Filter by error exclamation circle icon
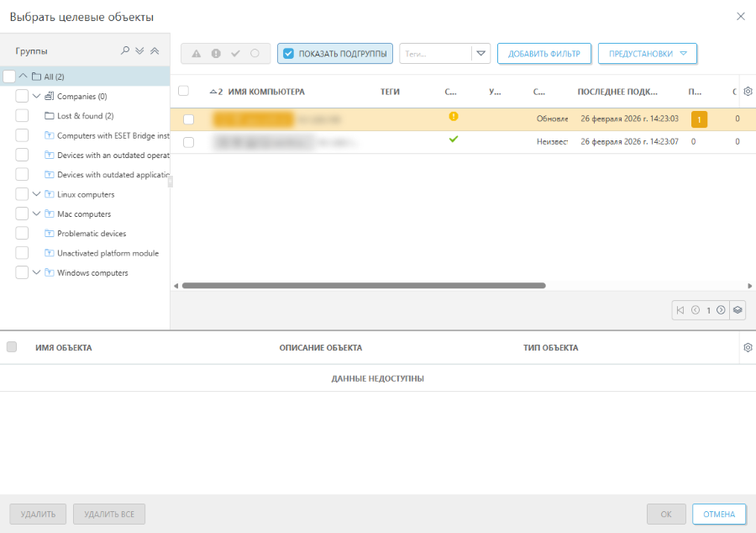Viewport: 756px width, 533px height. coord(216,54)
